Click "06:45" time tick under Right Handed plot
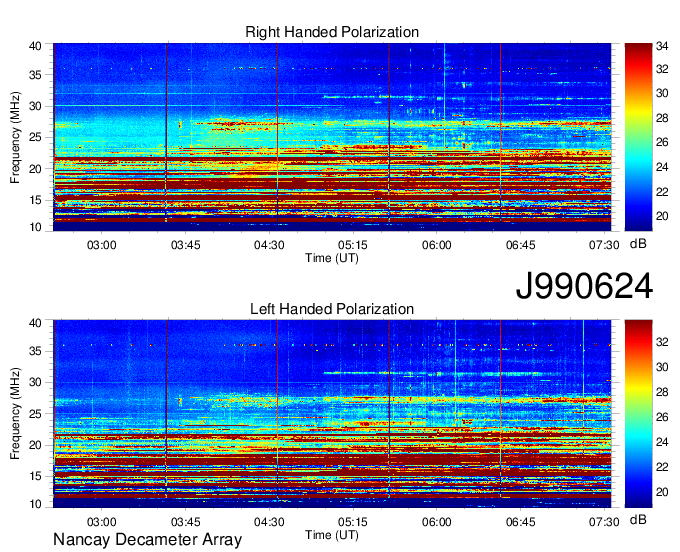Screen dimensions: 680x552 pos(520,245)
